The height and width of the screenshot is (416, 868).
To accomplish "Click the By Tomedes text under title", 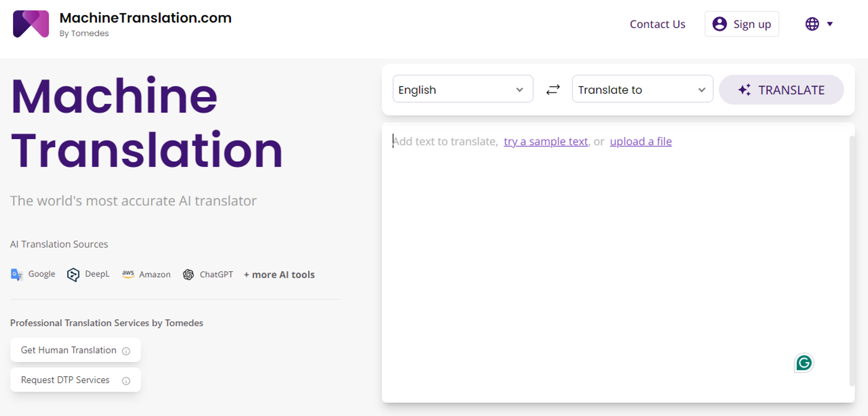I will pyautogui.click(x=84, y=34).
